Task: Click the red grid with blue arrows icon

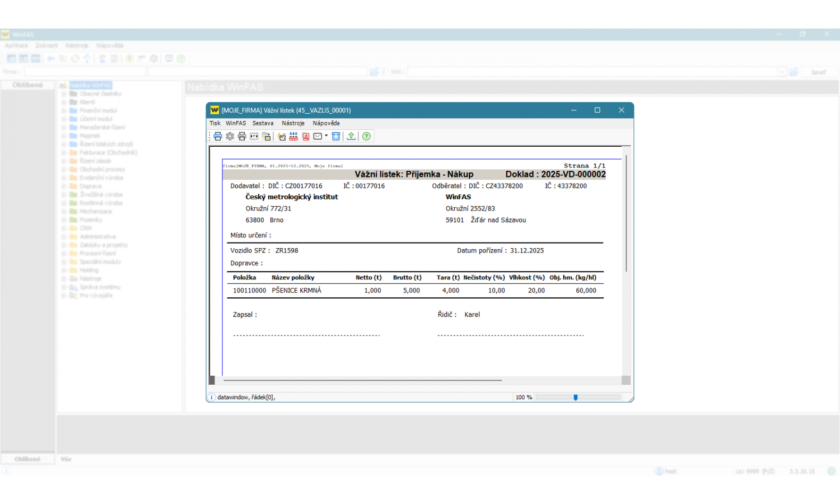Action: pyautogui.click(x=293, y=136)
